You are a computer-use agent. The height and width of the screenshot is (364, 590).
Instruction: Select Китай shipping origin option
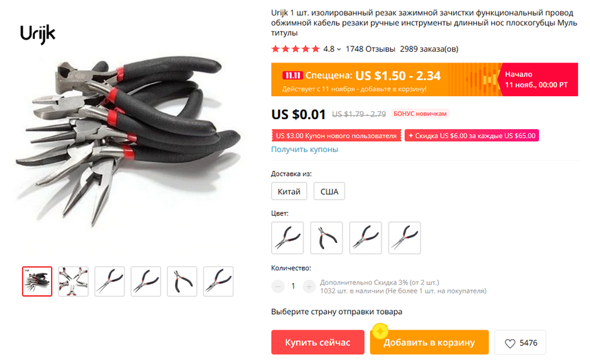(289, 191)
